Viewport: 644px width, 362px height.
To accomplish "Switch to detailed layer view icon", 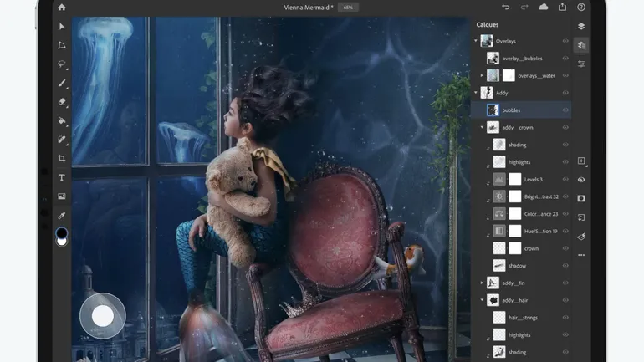I will click(x=581, y=45).
